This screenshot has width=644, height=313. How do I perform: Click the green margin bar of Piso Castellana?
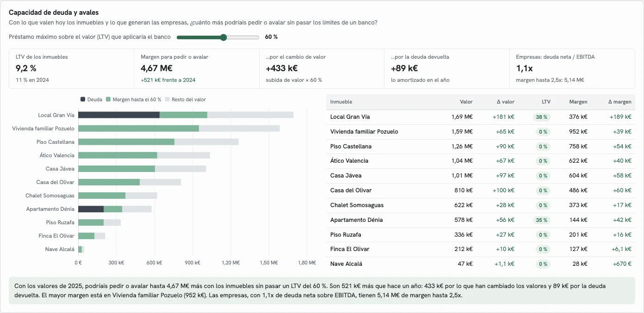tap(126, 142)
